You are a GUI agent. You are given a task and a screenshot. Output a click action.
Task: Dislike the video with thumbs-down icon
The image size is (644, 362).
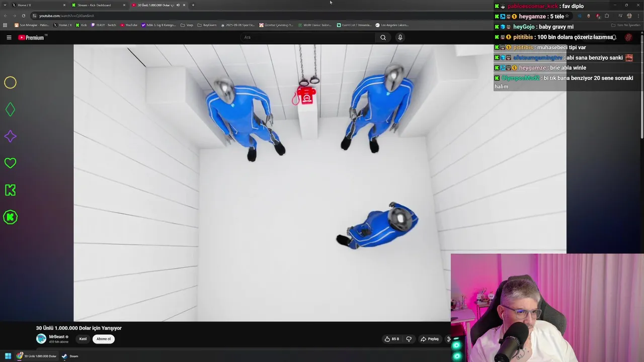pos(409,339)
